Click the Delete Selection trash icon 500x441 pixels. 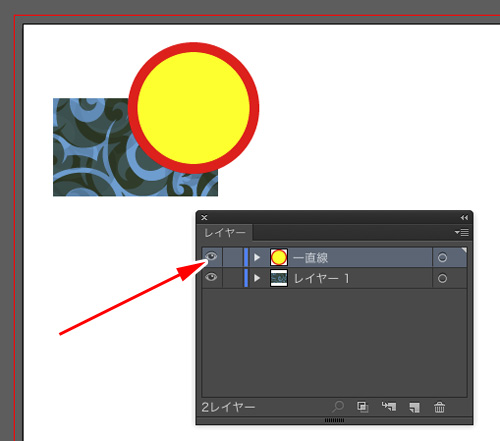point(439,407)
